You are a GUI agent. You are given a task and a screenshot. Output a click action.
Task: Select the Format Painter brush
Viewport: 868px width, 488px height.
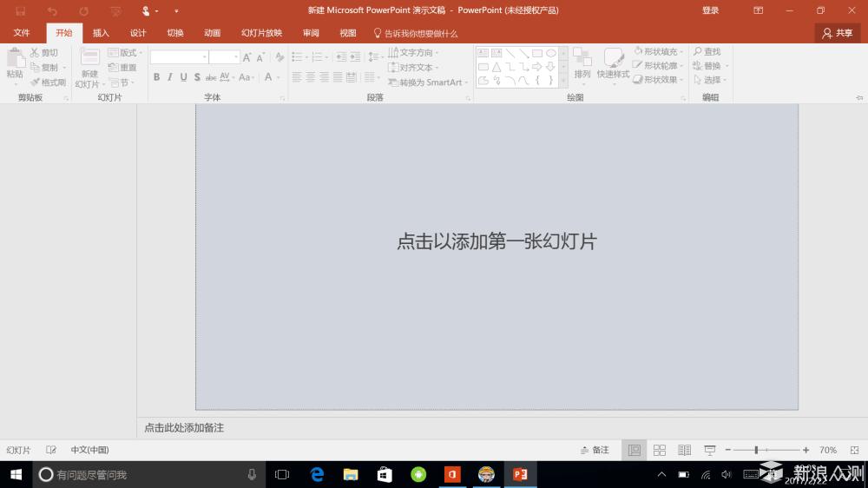35,82
